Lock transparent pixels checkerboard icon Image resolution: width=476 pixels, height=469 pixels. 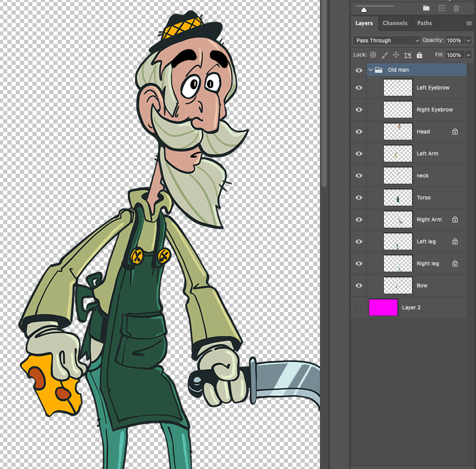(373, 55)
